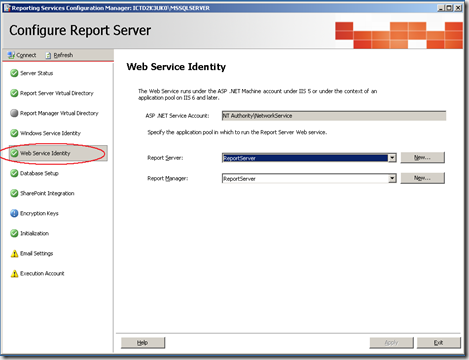Click the warning icon beside Email Settings
The height and width of the screenshot is (360, 469).
tap(14, 254)
